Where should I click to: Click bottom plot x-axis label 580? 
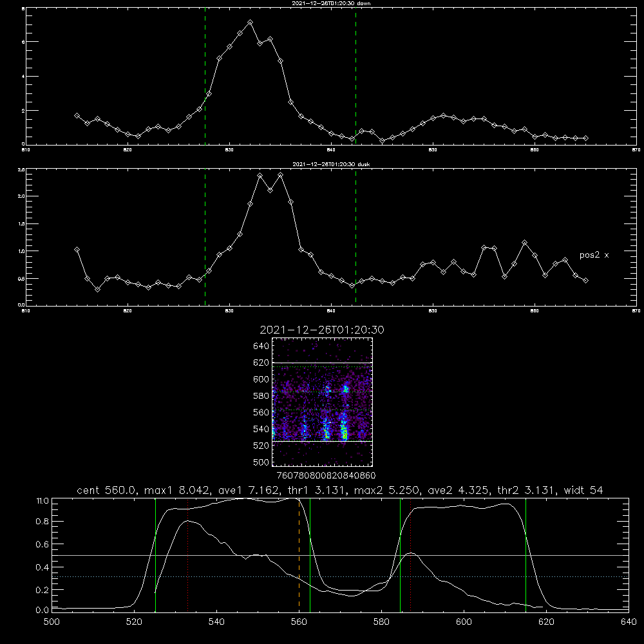pos(381,622)
